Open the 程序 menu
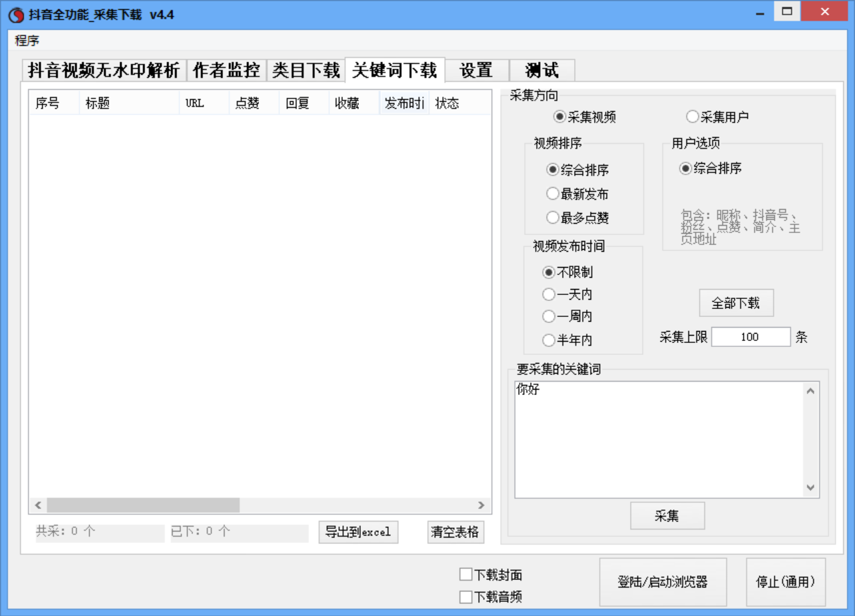This screenshot has height=616, width=855. pyautogui.click(x=27, y=41)
